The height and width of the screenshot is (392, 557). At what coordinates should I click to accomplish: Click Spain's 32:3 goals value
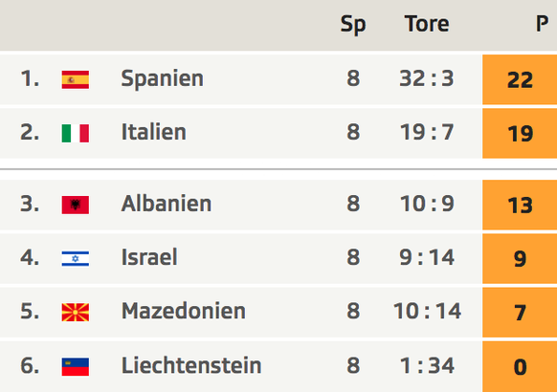(427, 78)
